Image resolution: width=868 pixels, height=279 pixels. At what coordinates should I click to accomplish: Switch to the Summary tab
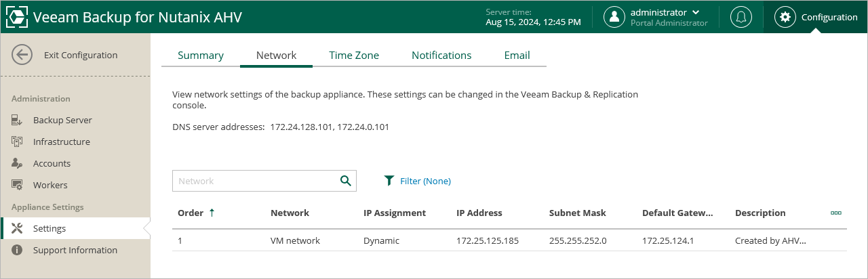click(201, 56)
